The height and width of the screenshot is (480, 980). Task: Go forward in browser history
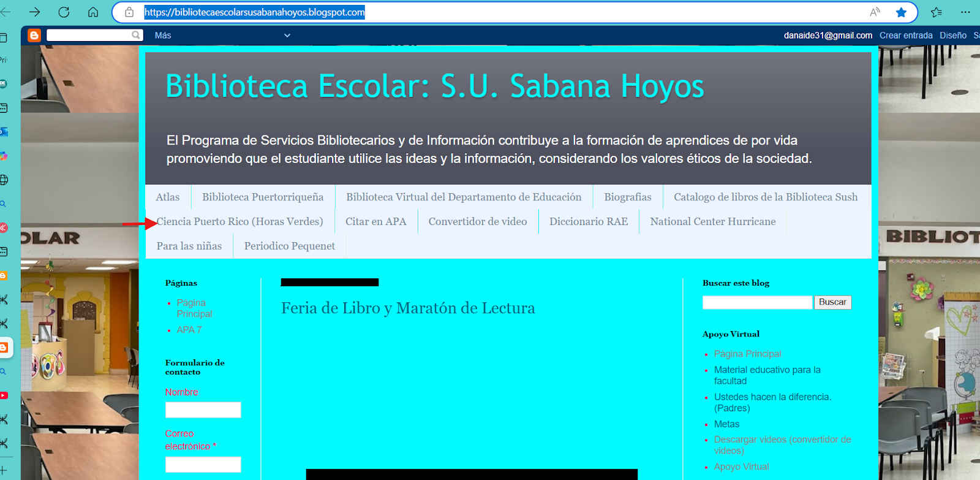pyautogui.click(x=34, y=12)
